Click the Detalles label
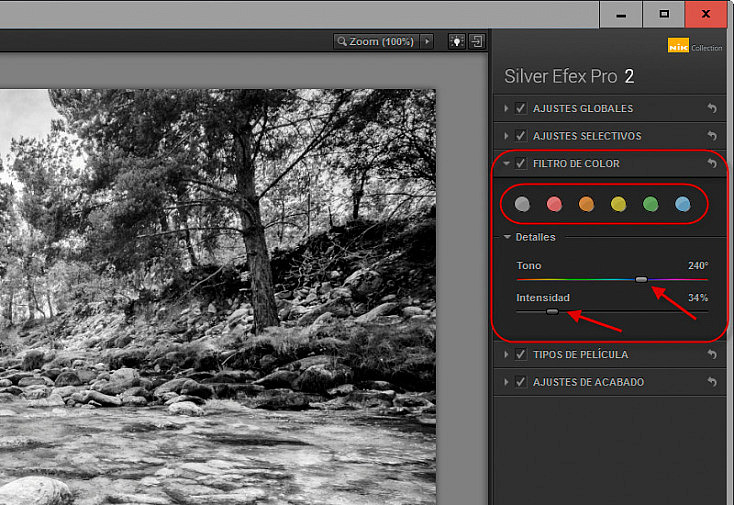 (x=535, y=237)
